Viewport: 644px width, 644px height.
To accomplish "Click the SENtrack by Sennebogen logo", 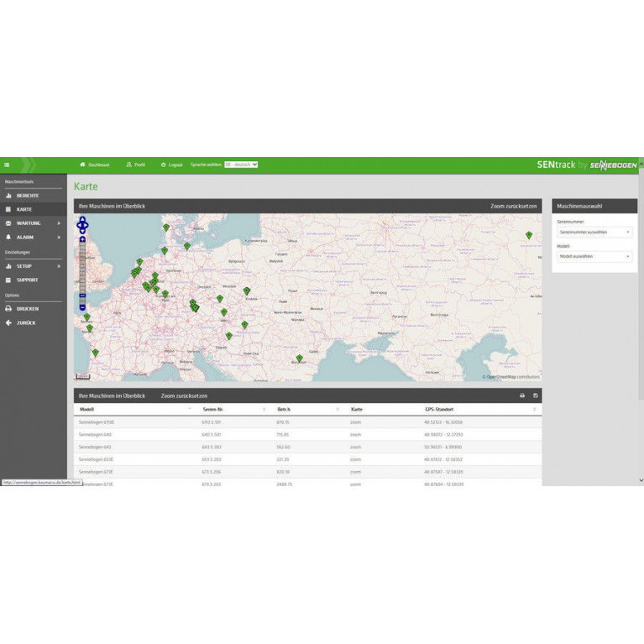I will point(587,165).
